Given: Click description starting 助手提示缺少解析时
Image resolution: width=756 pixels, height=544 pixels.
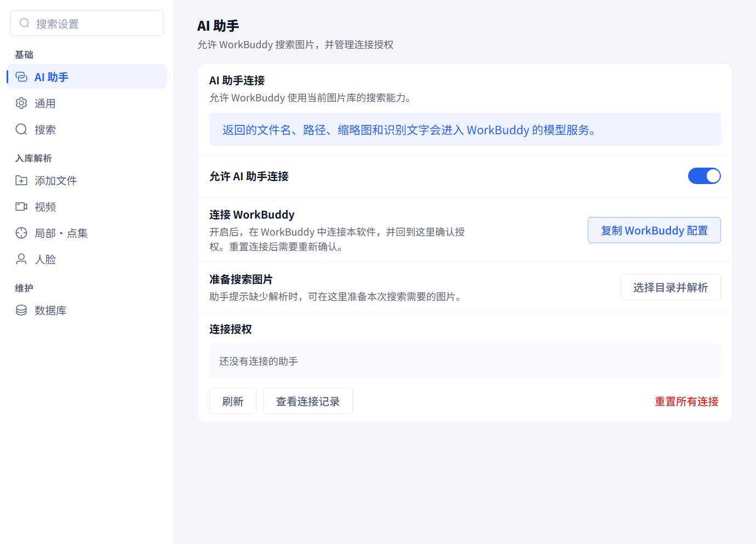Looking at the screenshot, I should point(337,296).
